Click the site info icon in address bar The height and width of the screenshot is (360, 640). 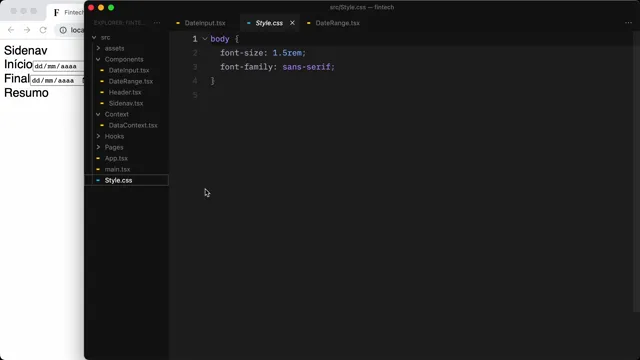pyautogui.click(x=63, y=30)
